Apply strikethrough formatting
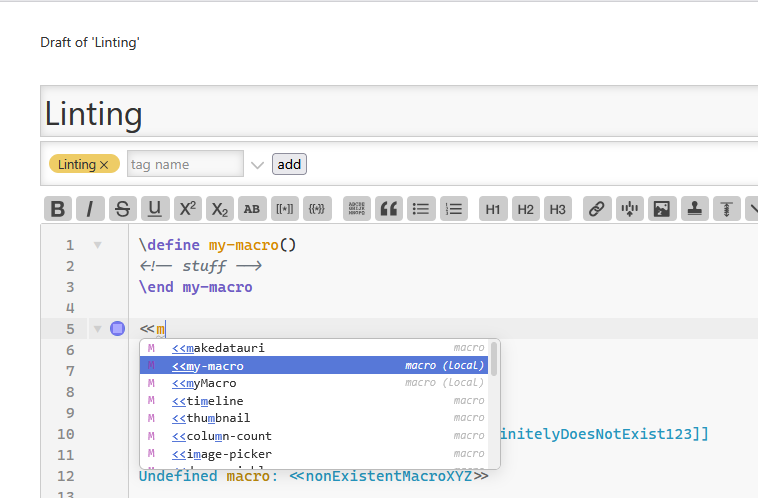Viewport: 758px width, 498px height. 122,209
